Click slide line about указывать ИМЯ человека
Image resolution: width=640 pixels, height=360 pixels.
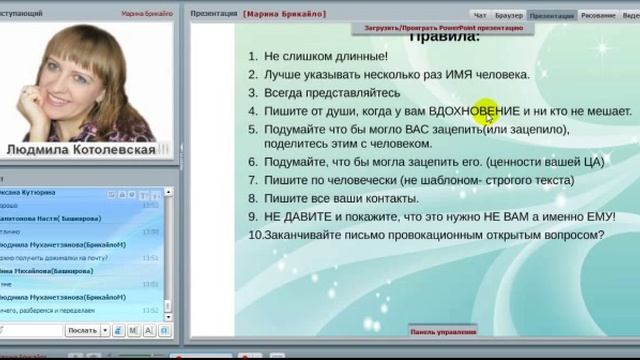[x=397, y=75]
